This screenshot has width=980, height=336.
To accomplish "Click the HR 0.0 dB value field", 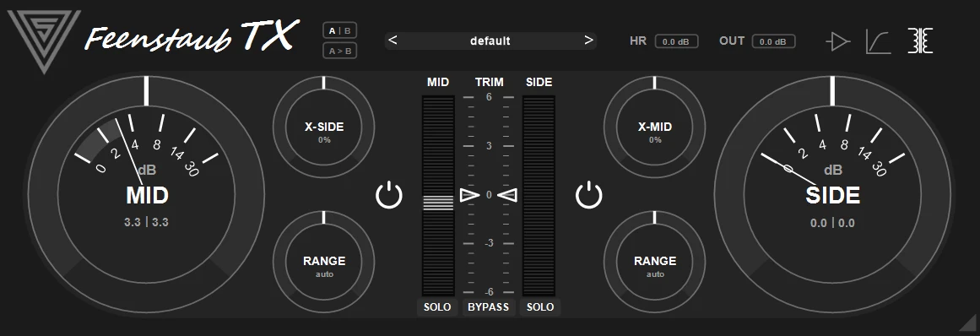I will [676, 42].
